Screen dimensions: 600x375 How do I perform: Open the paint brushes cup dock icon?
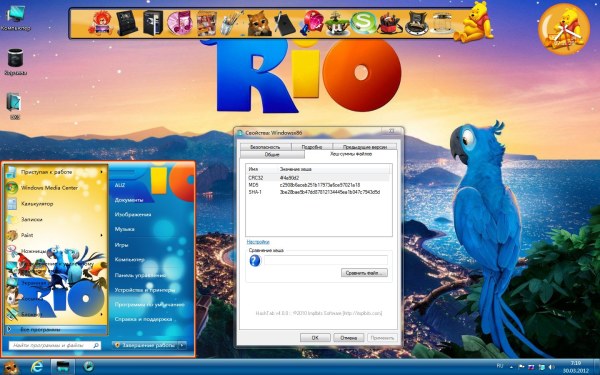232,23
